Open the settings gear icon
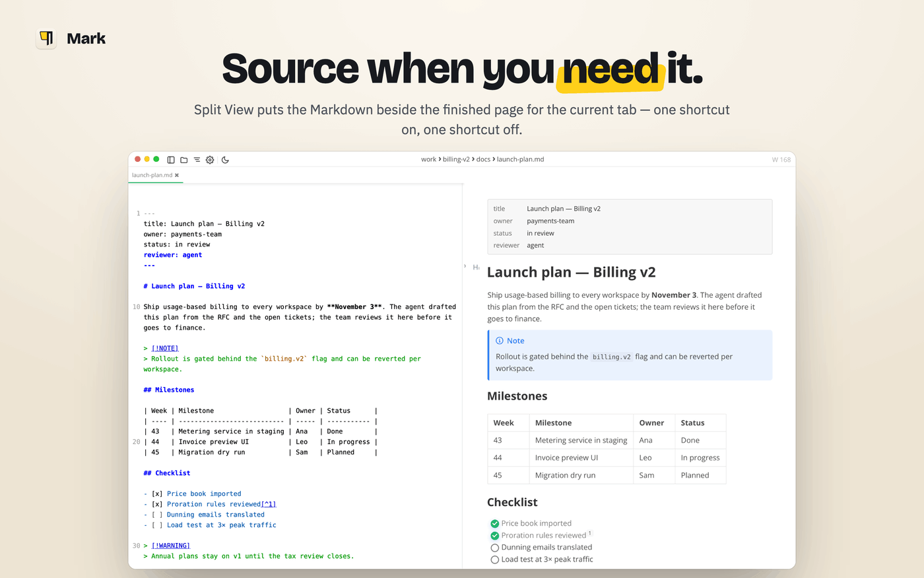Viewport: 924px width, 578px height. click(x=210, y=160)
